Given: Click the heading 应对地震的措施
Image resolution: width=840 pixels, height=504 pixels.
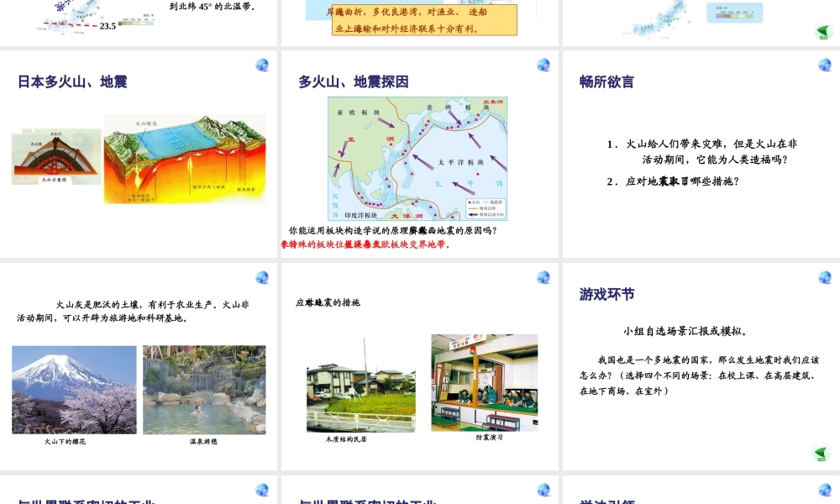Looking at the screenshot, I should point(328,302).
